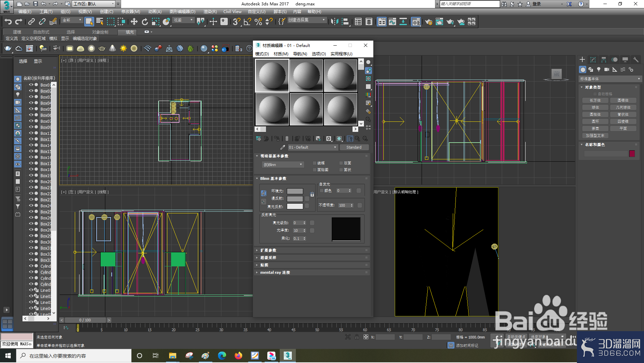Open the 标准基本体 primitives dropdown
644x363 pixels.
[x=610, y=79]
